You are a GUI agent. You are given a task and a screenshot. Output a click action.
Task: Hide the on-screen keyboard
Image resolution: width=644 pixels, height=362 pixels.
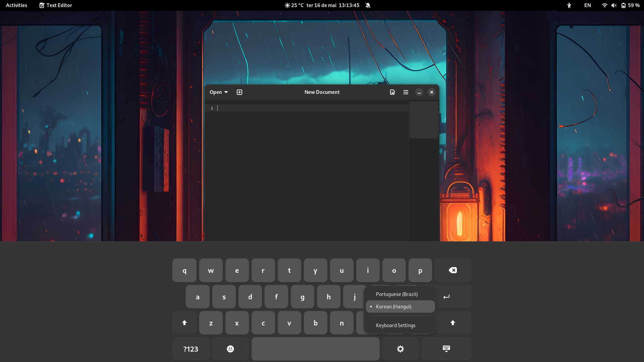coord(446,349)
